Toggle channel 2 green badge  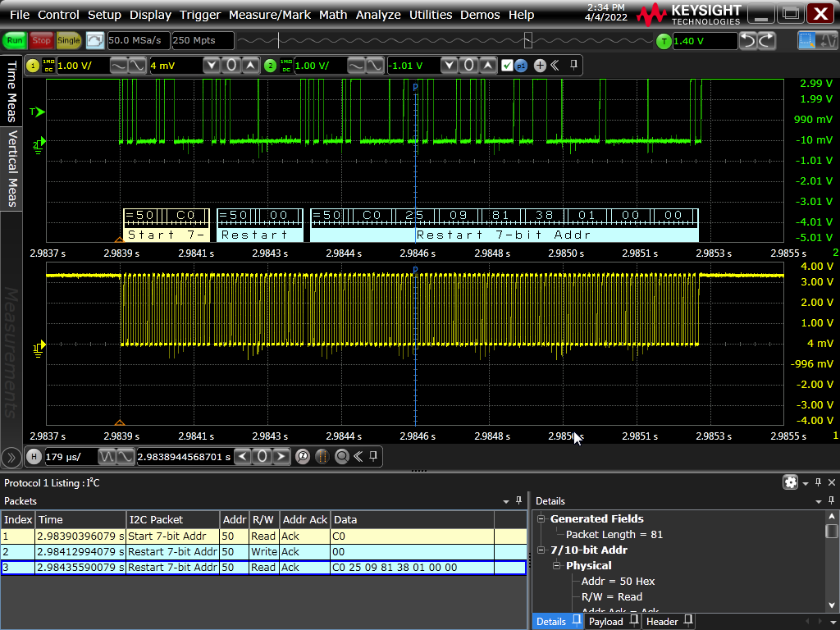click(x=271, y=66)
